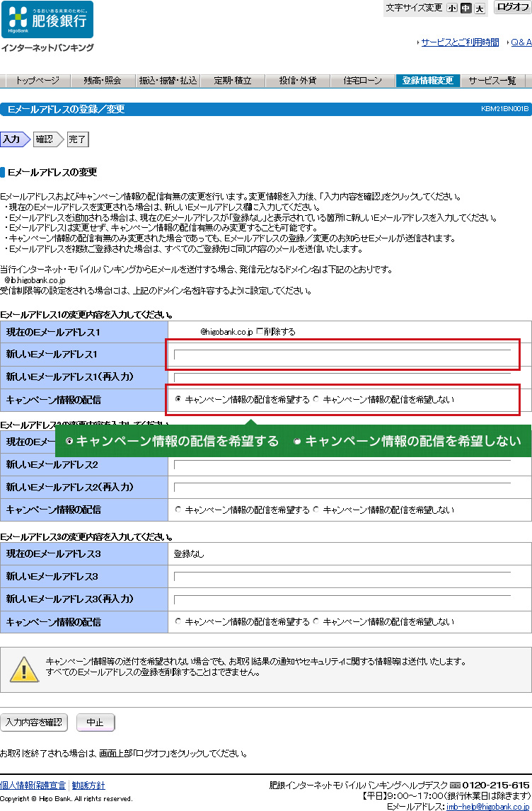
Task: Open 住宅ローン menu tab
Action: point(363,81)
